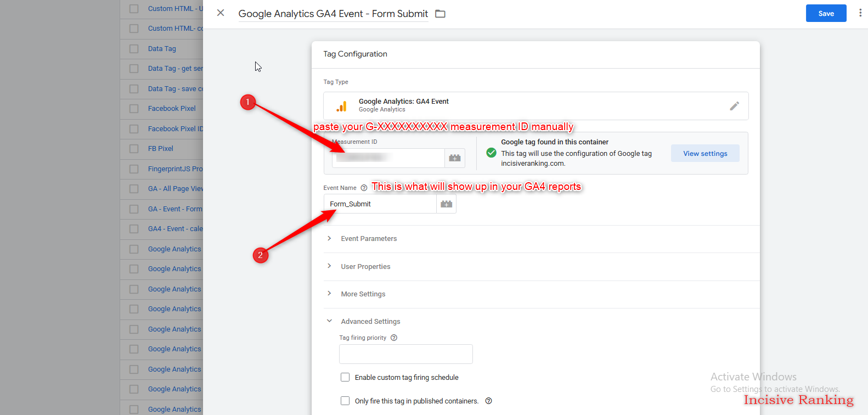Screen dimensions: 868x415
Task: Click the View settings button
Action: click(705, 153)
